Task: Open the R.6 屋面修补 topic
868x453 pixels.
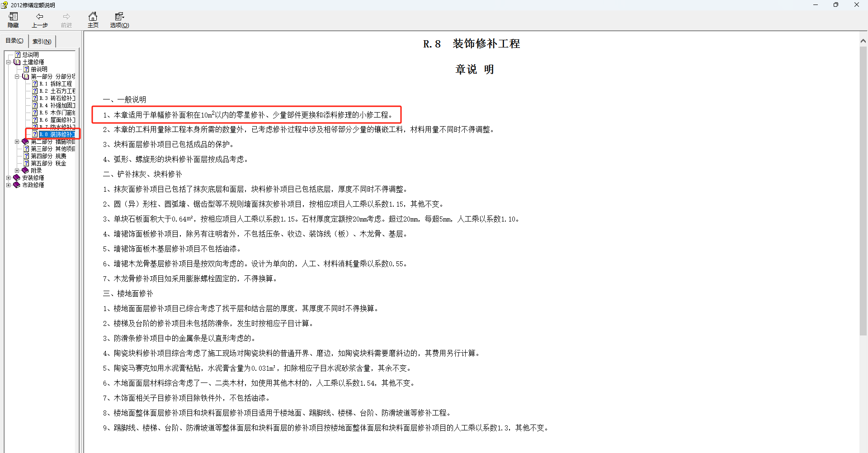Action: pos(57,120)
